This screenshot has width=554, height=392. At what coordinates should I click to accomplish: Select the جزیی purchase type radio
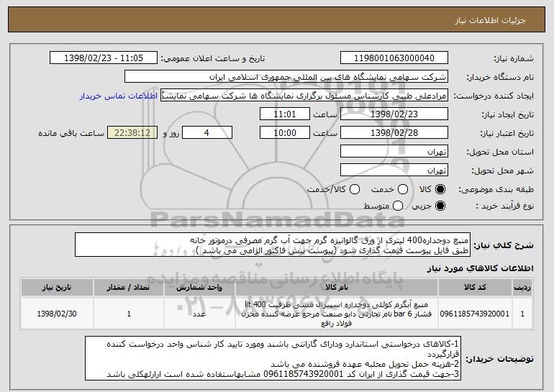pos(440,206)
